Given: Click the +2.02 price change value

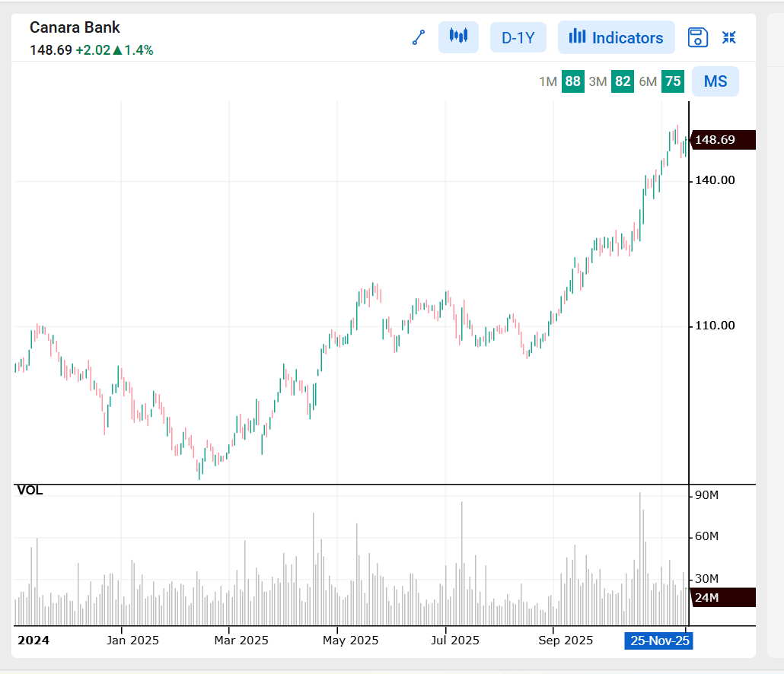Looking at the screenshot, I should (93, 50).
